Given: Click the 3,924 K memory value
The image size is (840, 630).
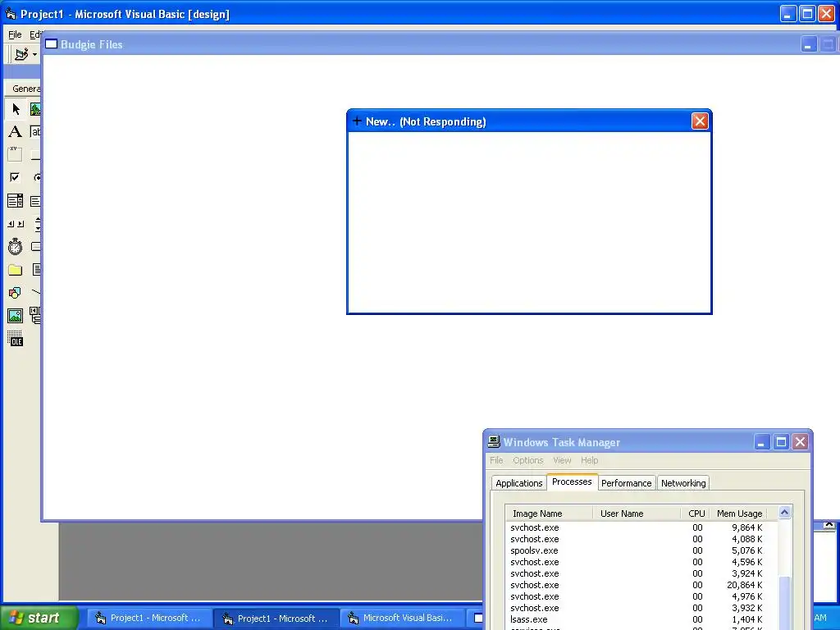Looking at the screenshot, I should click(x=746, y=573).
